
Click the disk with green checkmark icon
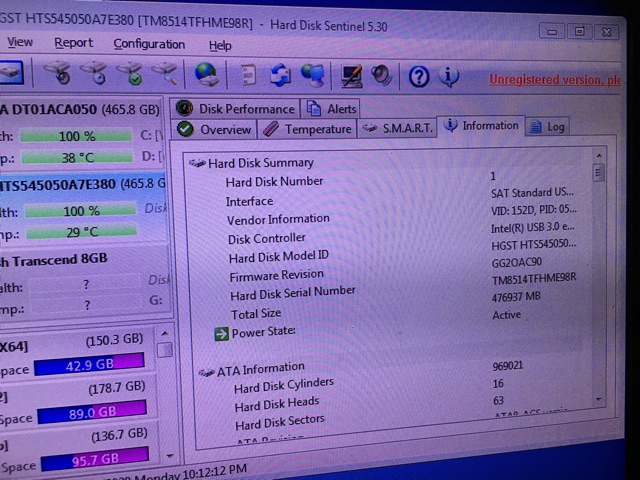pos(129,74)
